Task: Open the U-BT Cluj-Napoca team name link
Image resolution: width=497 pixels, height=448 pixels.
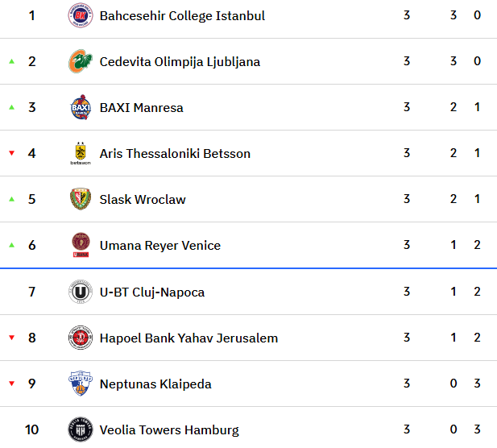Action: [151, 292]
